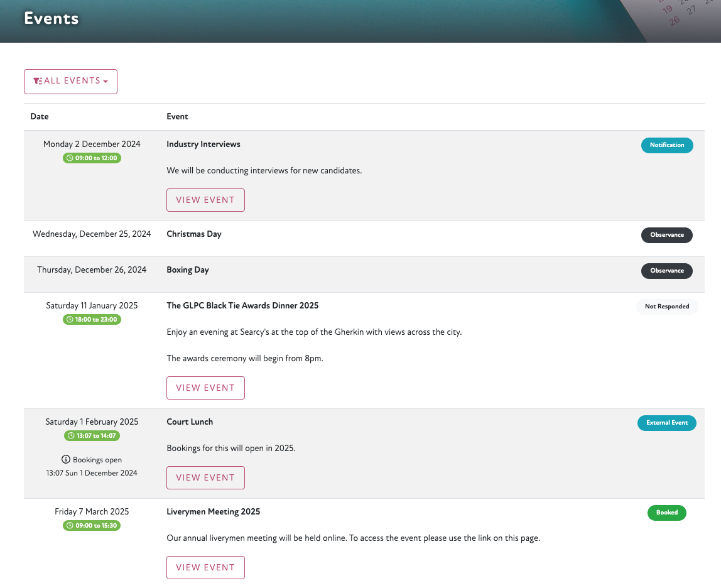
Task: Click the clock icon on 18:00 to 23:00 badge
Action: click(x=70, y=320)
